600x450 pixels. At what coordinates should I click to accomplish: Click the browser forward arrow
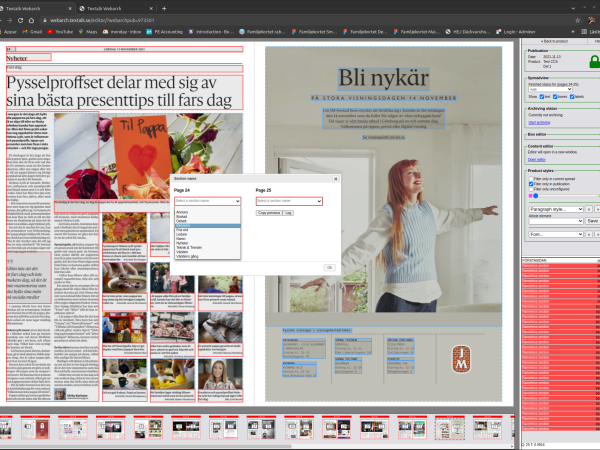10,20
